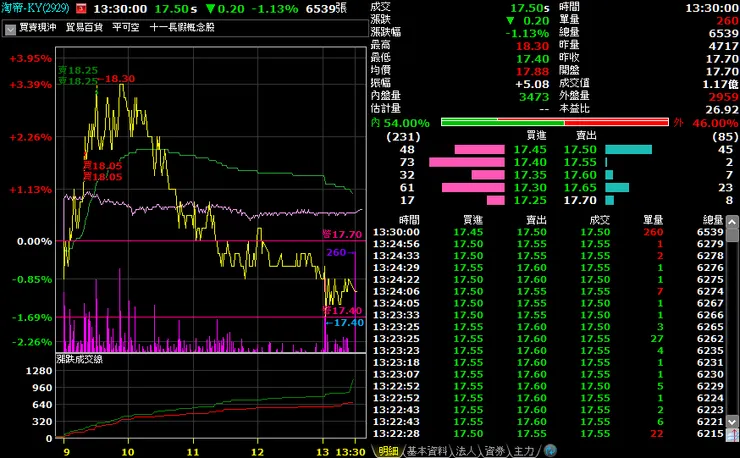Viewport: 740px width, 458px height.
Task: Click the 昨量 value 4717
Action: click(x=723, y=46)
